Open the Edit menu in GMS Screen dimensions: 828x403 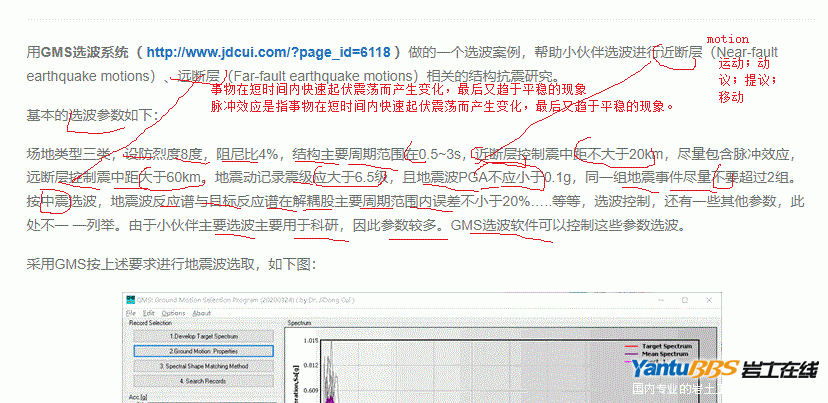150,312
